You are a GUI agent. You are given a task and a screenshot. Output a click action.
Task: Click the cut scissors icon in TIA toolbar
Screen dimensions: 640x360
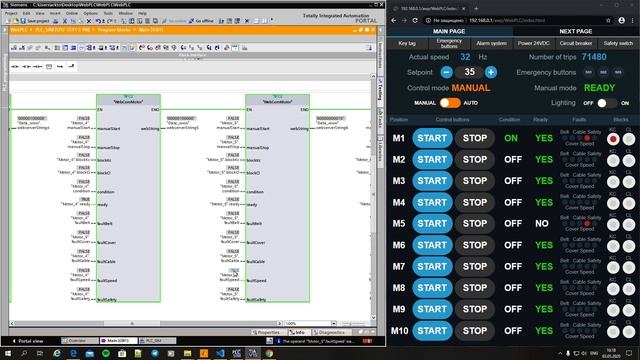point(64,21)
